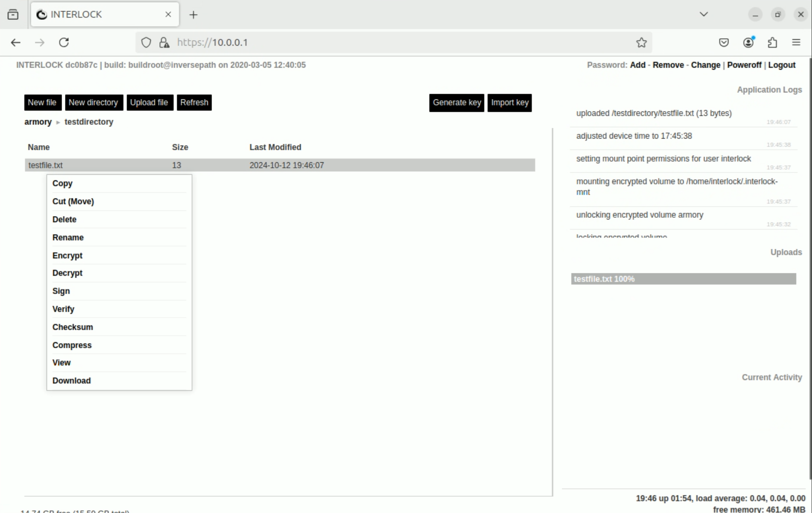The image size is (812, 513).
Task: Reload the page with the refresh icon
Action: coord(64,42)
